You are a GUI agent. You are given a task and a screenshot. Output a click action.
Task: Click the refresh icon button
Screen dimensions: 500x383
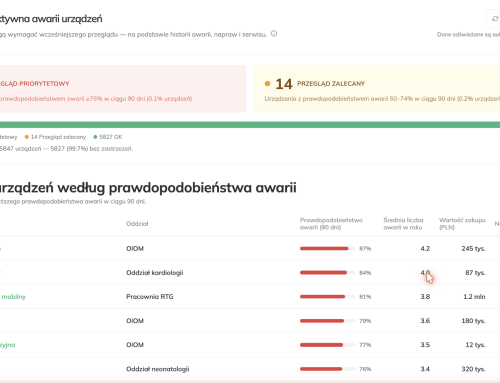coord(494,19)
